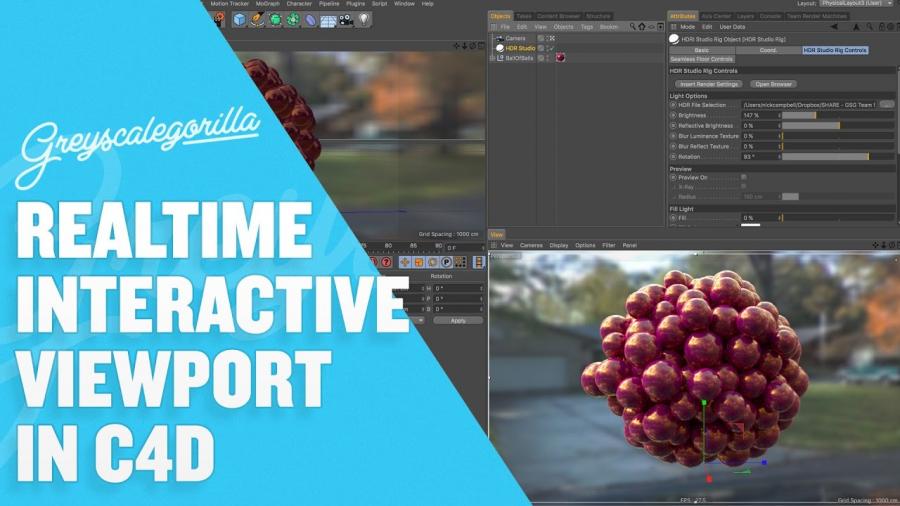Click the spline Pen tool icon
Viewport: 900px width, 506px height.
[256, 19]
